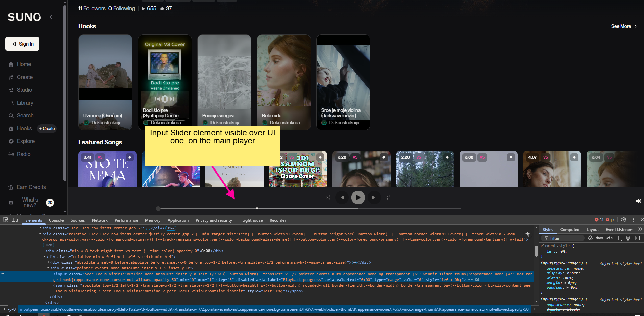The height and width of the screenshot is (316, 644).
Task: Open DevTools settings gear
Action: 624,220
